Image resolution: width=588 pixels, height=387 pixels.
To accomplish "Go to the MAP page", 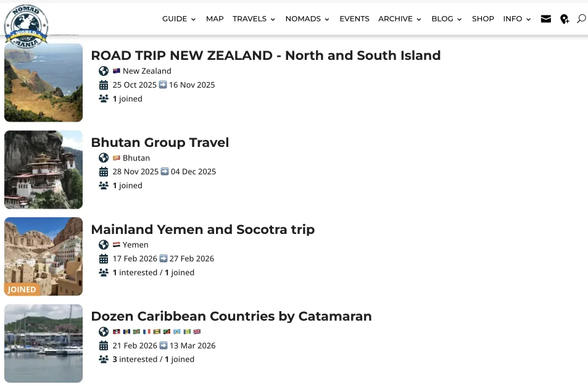I will coord(215,19).
